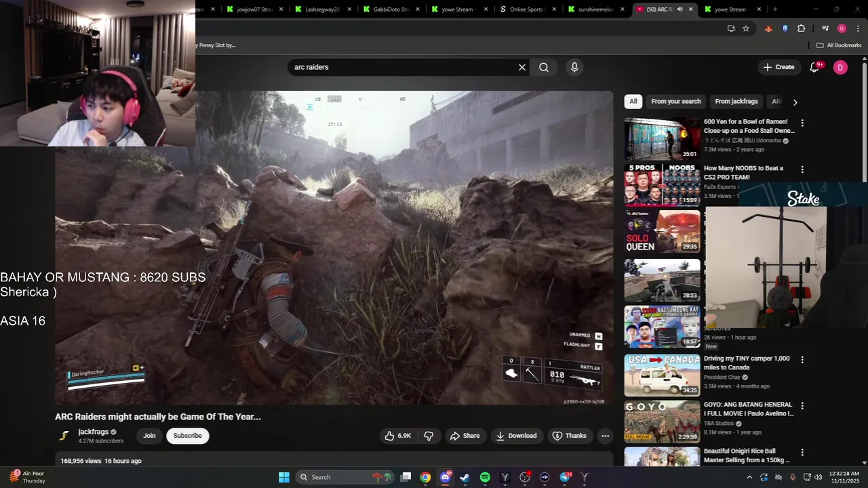The height and width of the screenshot is (488, 868).
Task: Switch to the Online Sports tab
Action: coord(527,9)
